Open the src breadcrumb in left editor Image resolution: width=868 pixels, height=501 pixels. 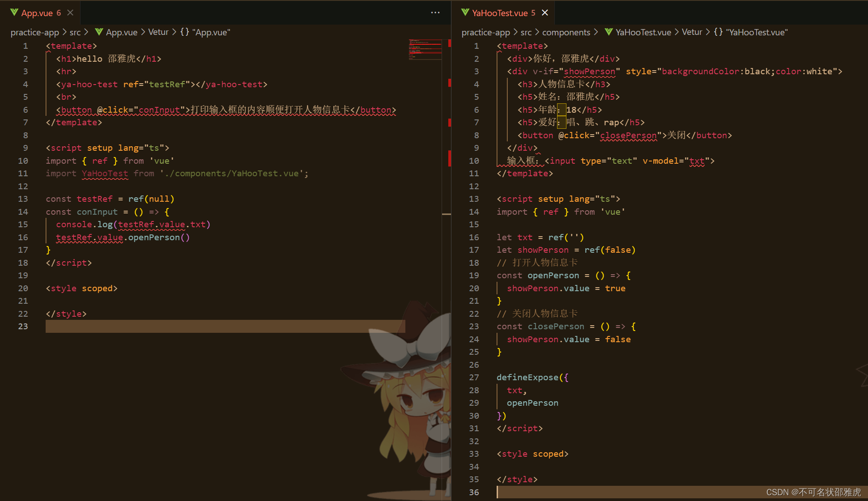pos(75,32)
